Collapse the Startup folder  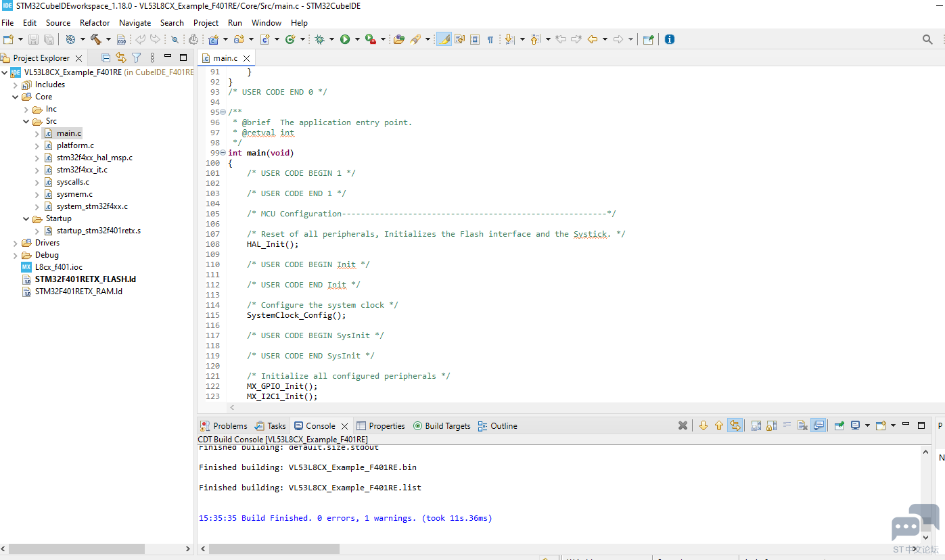[26, 218]
